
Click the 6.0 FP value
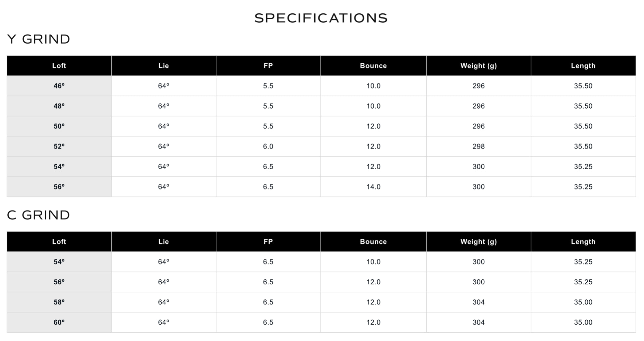point(268,147)
